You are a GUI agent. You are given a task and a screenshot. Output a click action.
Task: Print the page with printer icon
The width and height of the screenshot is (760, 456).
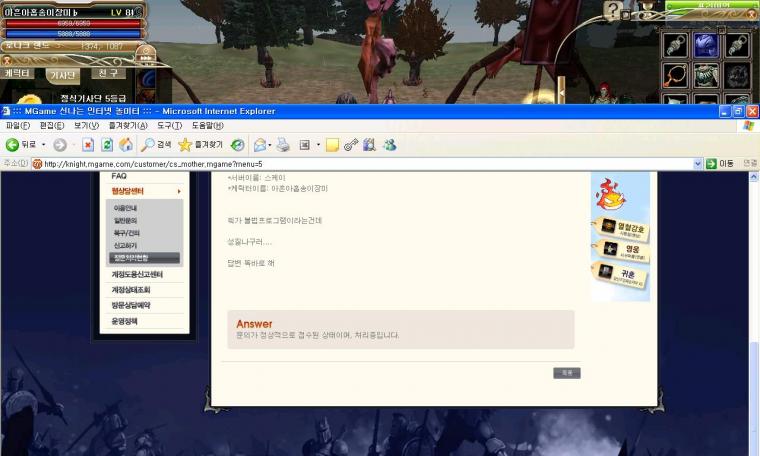click(x=283, y=144)
